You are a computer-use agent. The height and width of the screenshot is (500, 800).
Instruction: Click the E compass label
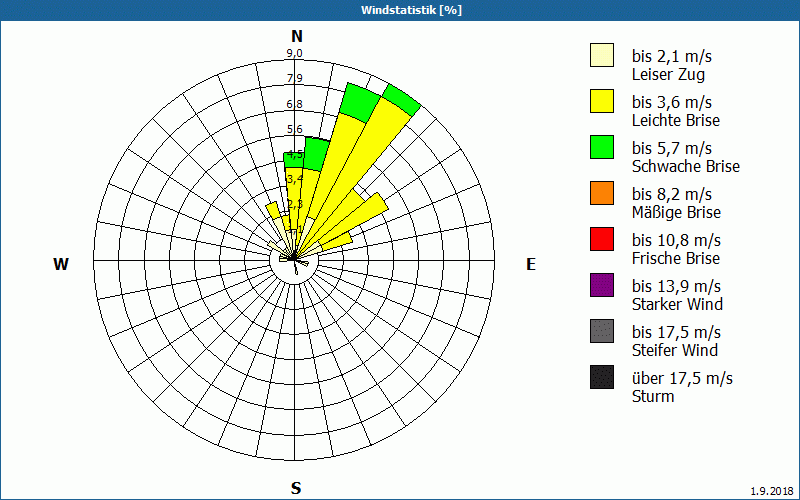click(x=531, y=264)
